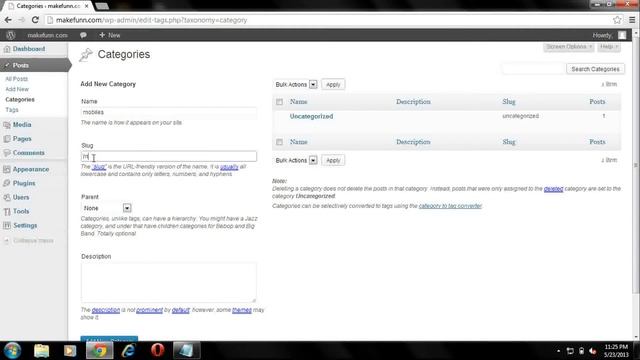Image resolution: width=640 pixels, height=360 pixels.
Task: Open the Uncategorized category
Action: click(x=311, y=116)
